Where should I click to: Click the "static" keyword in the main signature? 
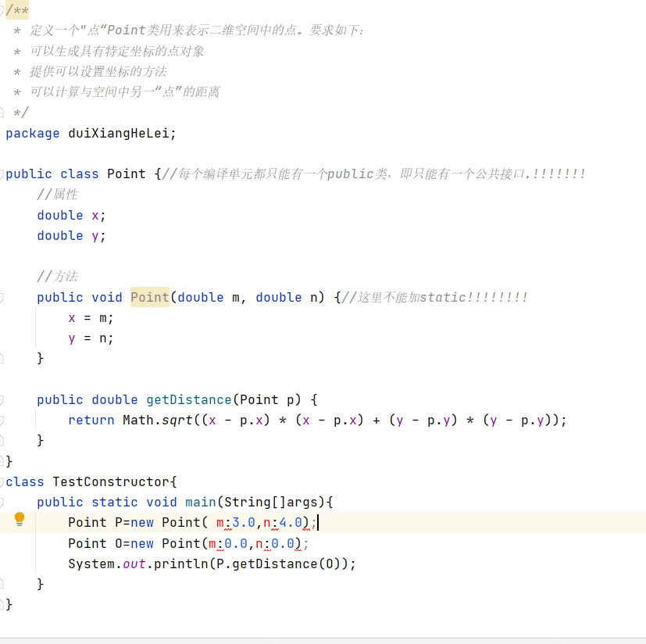[x=115, y=503]
